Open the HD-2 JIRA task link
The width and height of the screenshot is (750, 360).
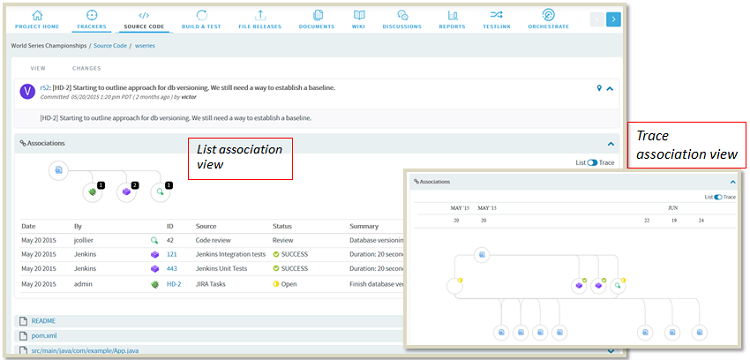pos(174,284)
